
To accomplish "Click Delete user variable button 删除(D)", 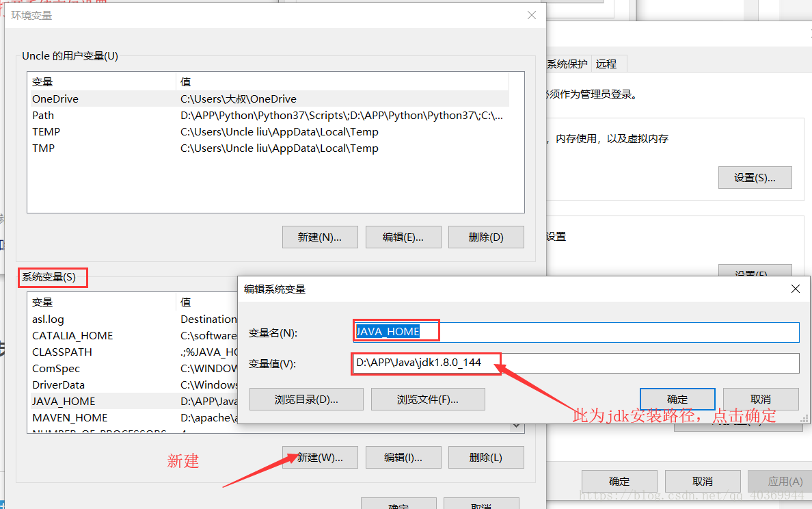I will coord(486,237).
